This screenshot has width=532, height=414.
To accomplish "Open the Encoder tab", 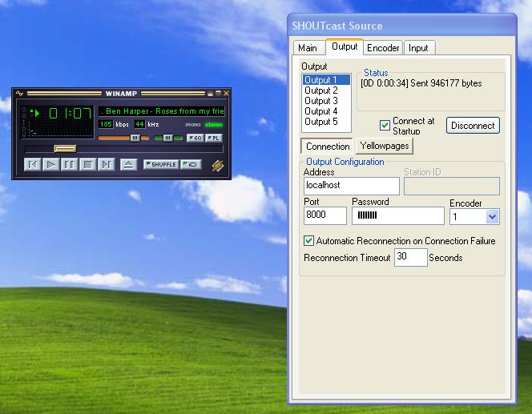I will (x=383, y=48).
